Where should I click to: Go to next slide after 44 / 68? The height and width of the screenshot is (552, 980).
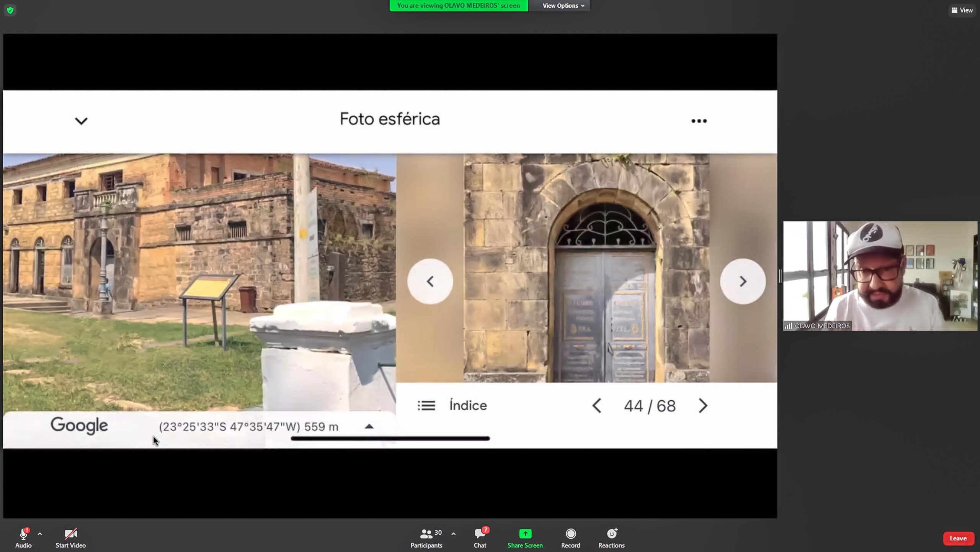point(703,406)
